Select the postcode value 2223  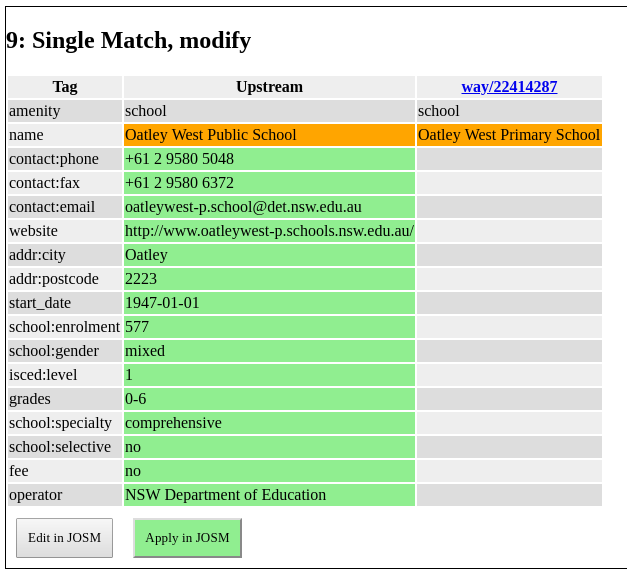(x=269, y=279)
